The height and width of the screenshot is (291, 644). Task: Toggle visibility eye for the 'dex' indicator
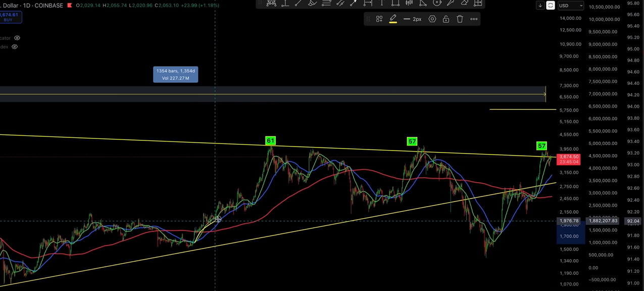15,47
